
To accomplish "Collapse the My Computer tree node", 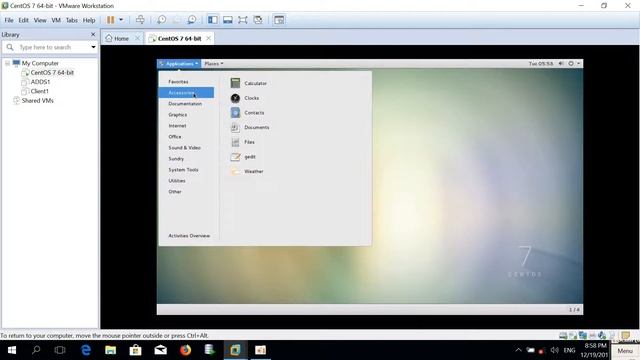I will 7,63.
